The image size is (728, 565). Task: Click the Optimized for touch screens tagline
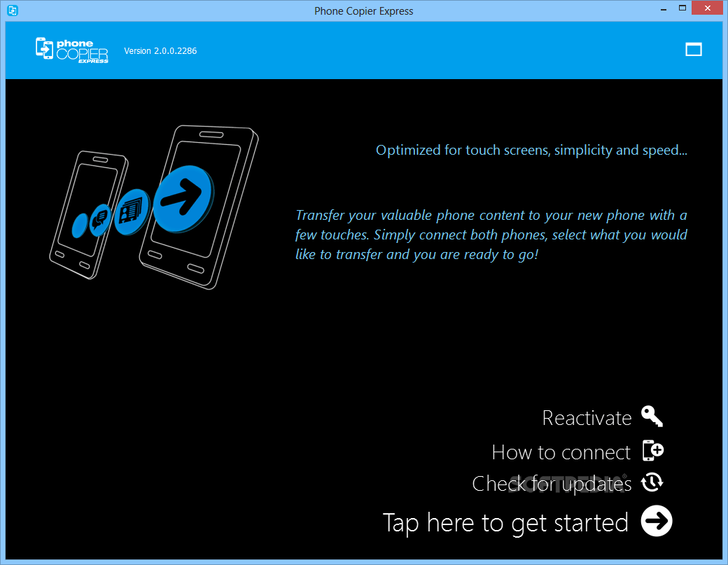click(531, 150)
